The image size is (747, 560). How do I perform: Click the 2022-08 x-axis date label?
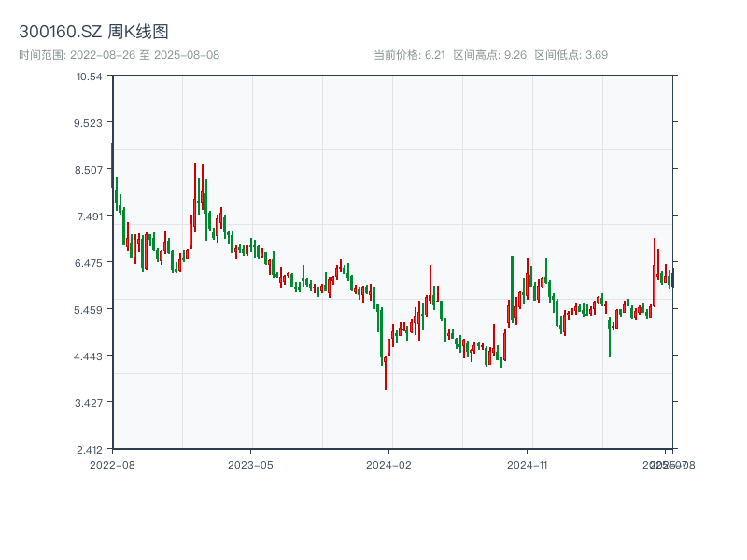(112, 464)
